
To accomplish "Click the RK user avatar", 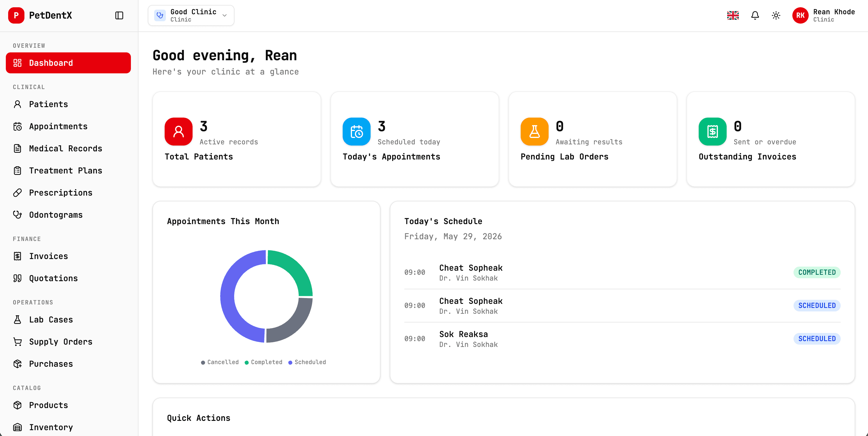I will [x=800, y=15].
